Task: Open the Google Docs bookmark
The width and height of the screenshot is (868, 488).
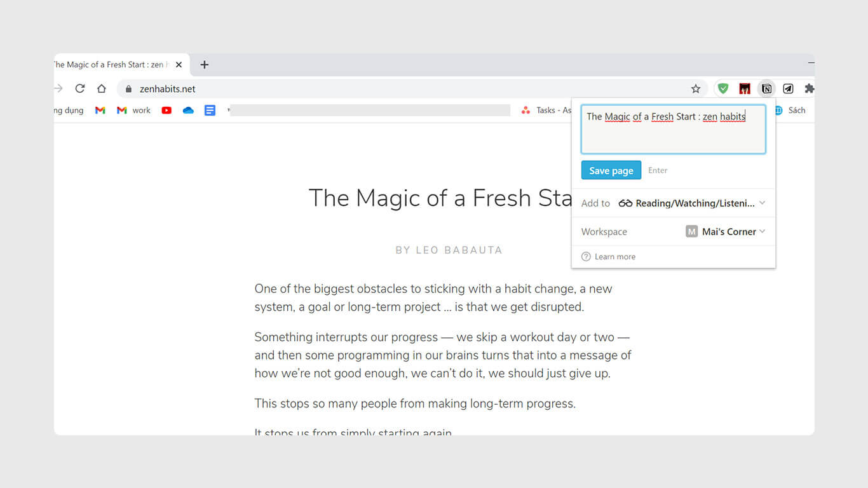Action: point(210,111)
